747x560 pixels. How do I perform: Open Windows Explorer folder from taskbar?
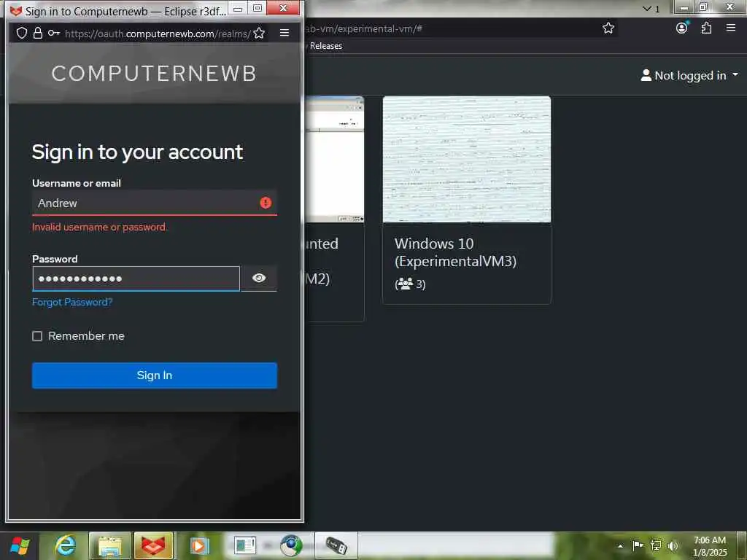(x=110, y=545)
